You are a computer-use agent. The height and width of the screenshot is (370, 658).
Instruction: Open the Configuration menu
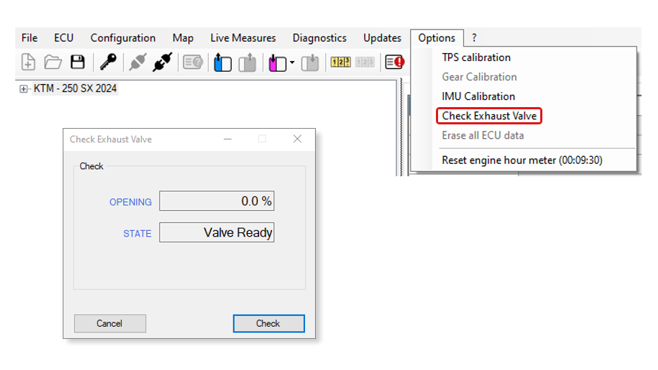click(x=123, y=38)
